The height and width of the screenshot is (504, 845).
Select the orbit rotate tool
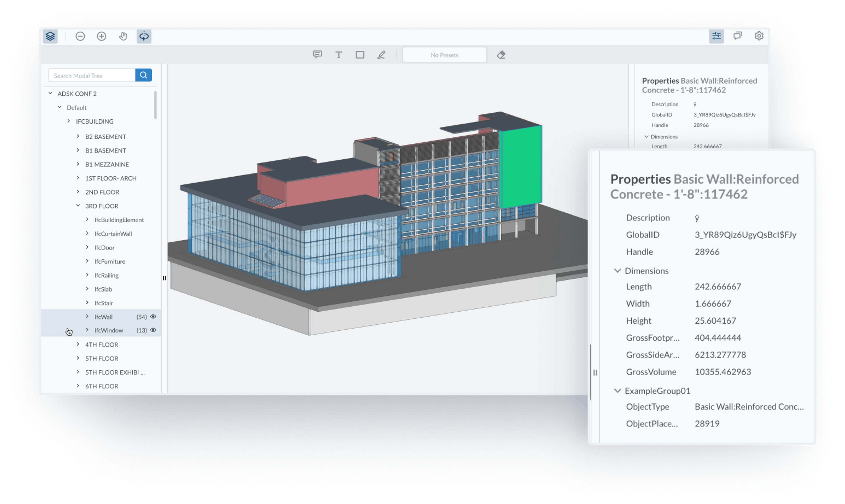pyautogui.click(x=144, y=36)
